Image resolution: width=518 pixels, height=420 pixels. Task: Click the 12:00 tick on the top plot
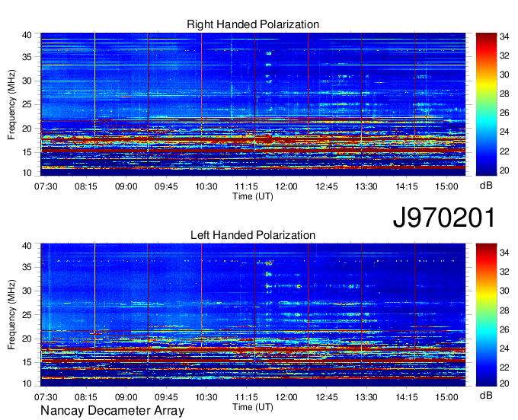pyautogui.click(x=286, y=186)
